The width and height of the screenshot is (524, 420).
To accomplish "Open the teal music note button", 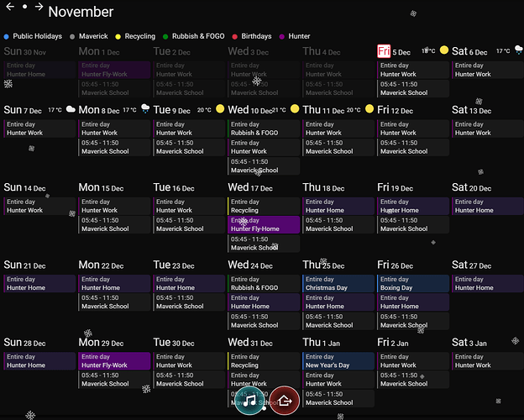I will (x=249, y=401).
